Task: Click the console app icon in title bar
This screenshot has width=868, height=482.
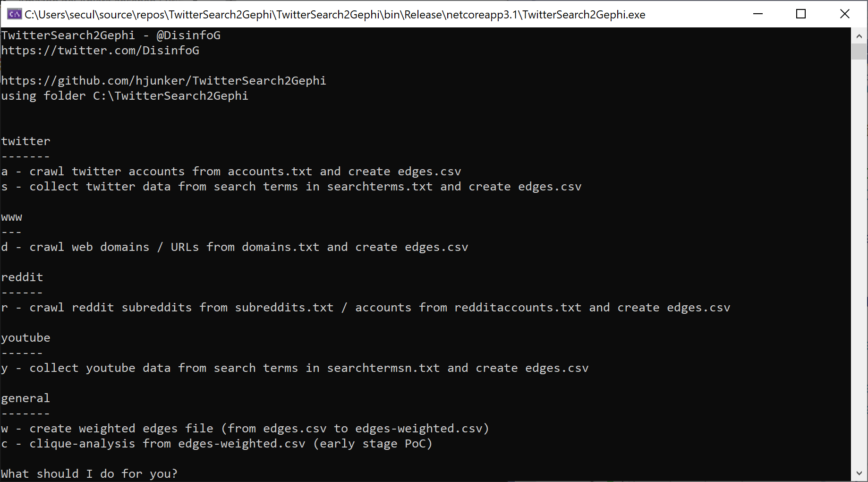Action: [x=14, y=14]
